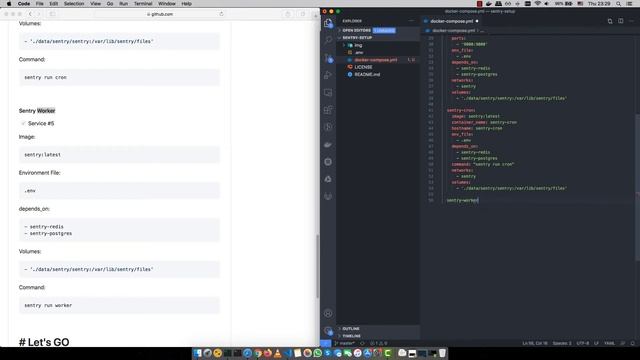This screenshot has width=640, height=360.
Task: Click the 'Sentry Worker' heading text
Action: click(37, 111)
